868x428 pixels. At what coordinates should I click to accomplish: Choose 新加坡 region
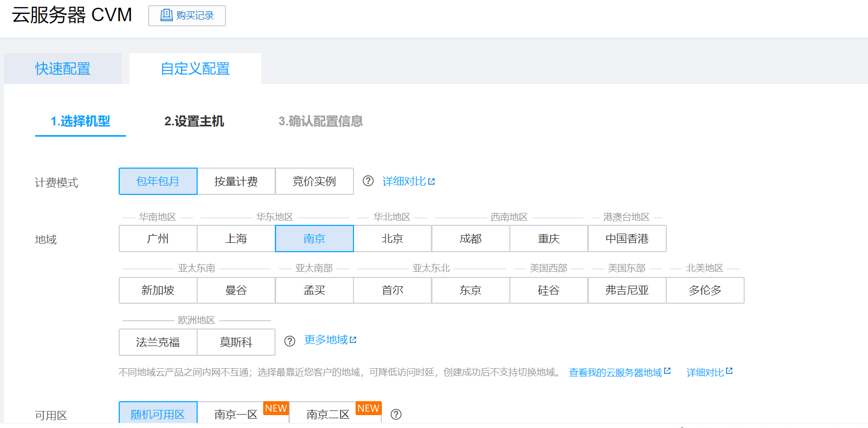click(158, 290)
